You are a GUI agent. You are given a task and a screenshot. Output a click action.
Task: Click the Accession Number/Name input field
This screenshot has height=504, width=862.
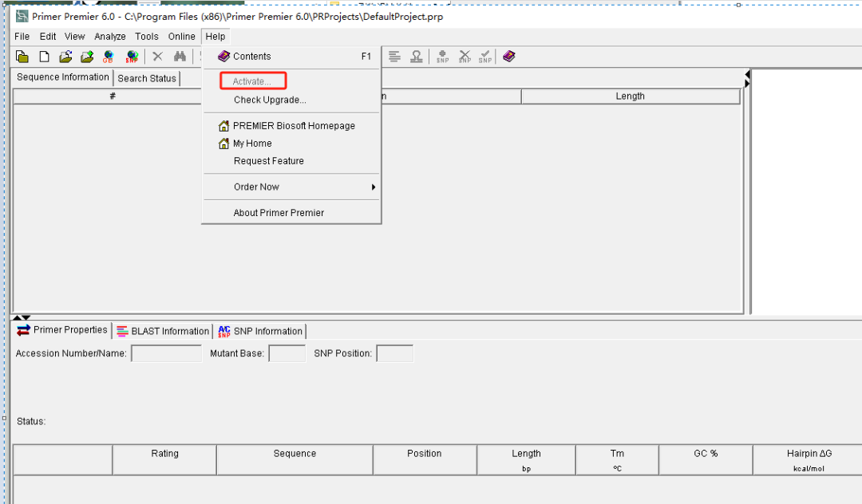point(167,353)
